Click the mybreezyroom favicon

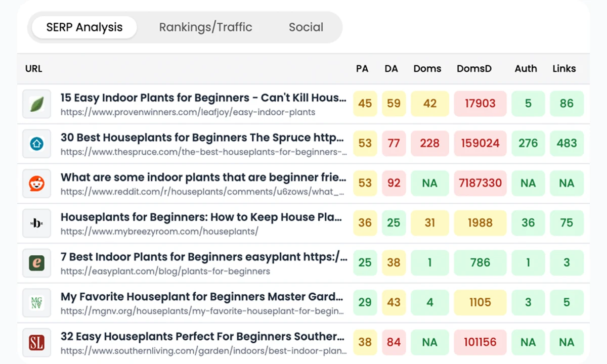(x=37, y=223)
